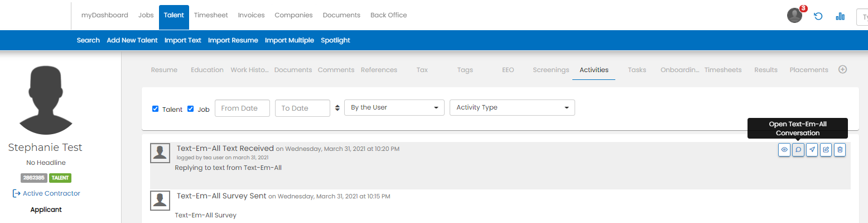Click the Import Resume link
Image resolution: width=868 pixels, height=223 pixels.
pos(233,40)
